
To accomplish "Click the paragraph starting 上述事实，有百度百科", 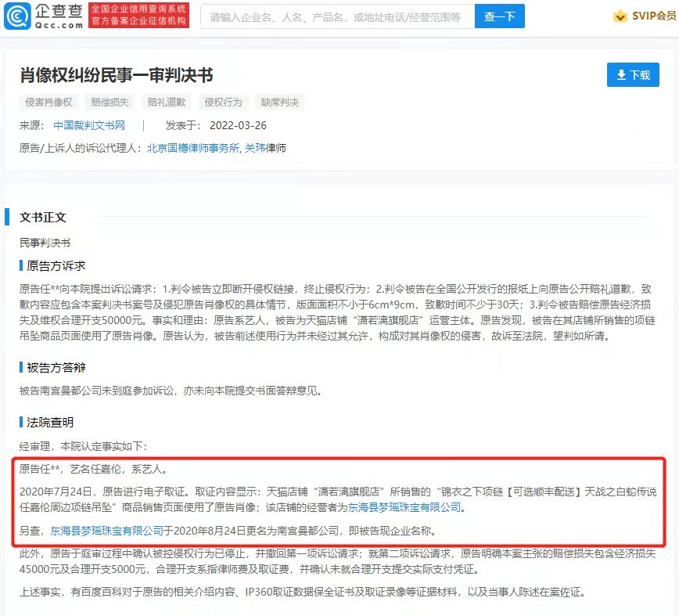I will point(302,593).
